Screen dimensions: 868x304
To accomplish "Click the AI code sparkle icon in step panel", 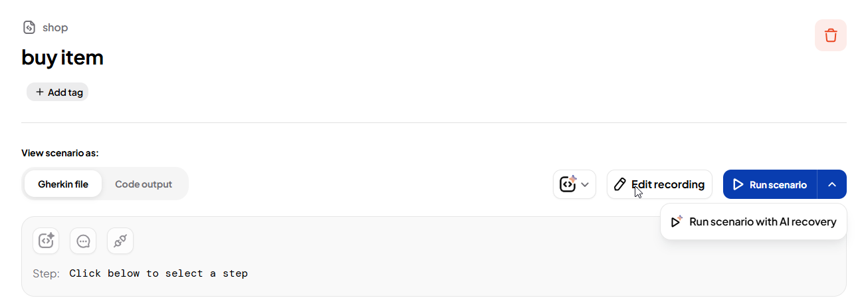I will [x=46, y=241].
